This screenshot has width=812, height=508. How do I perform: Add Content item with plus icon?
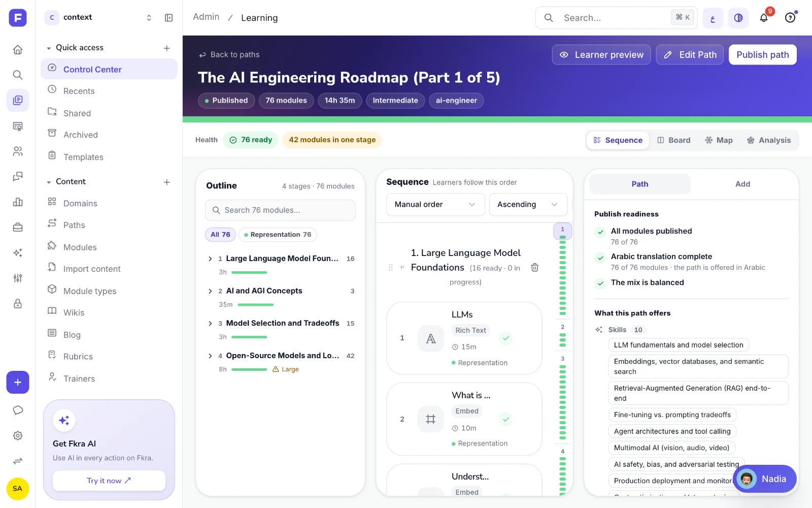[167, 182]
